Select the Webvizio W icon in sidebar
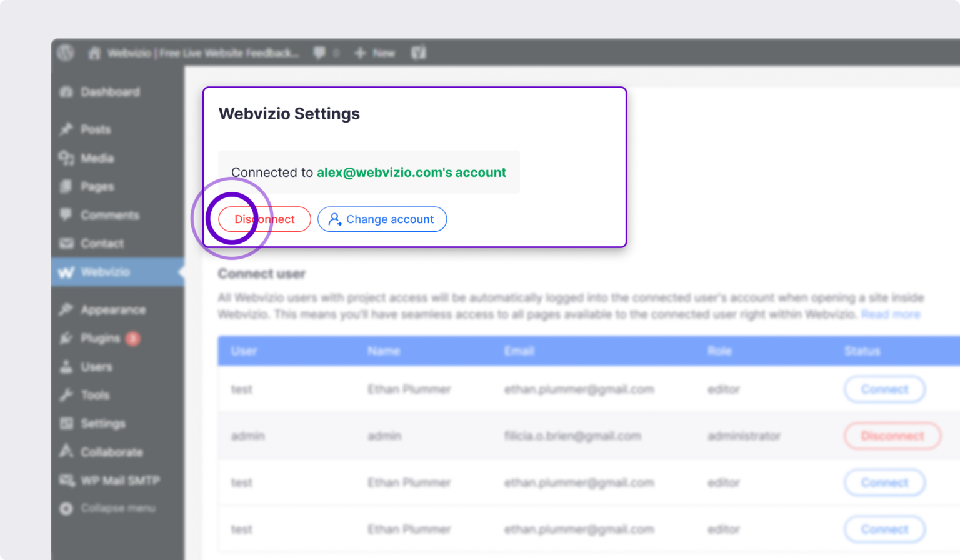 67,272
